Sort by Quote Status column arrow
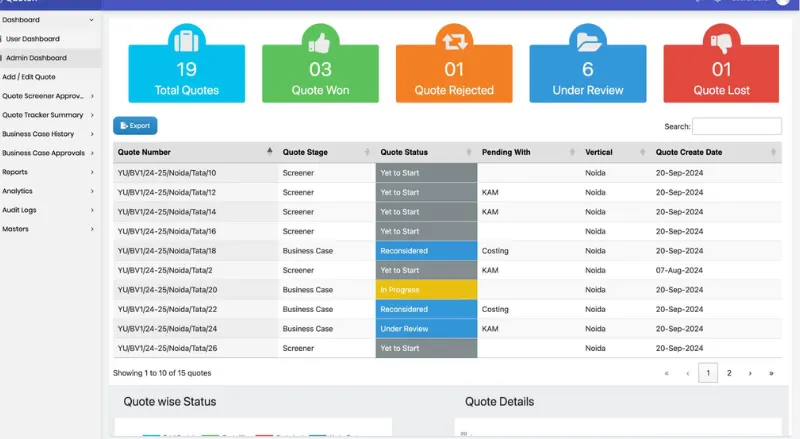800x439 pixels. [x=469, y=152]
